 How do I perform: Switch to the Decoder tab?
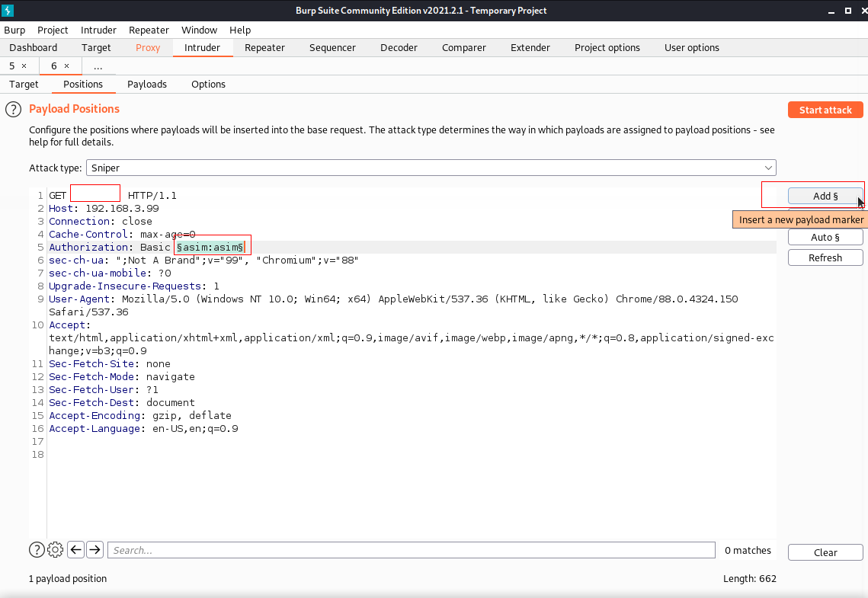click(x=399, y=47)
